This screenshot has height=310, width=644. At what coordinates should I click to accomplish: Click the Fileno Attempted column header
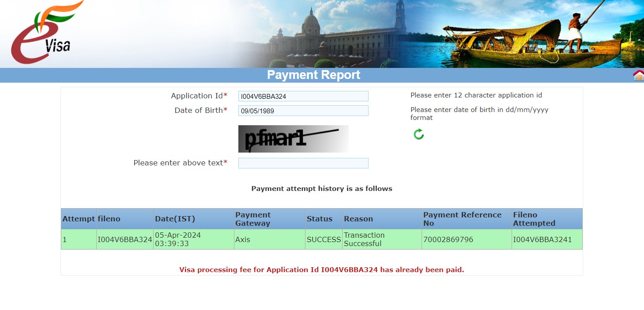(x=534, y=219)
